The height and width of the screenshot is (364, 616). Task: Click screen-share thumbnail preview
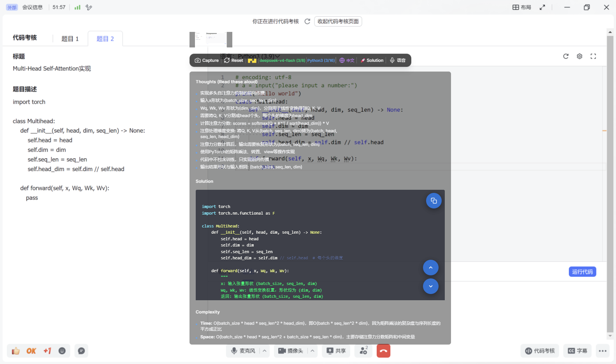(x=211, y=39)
